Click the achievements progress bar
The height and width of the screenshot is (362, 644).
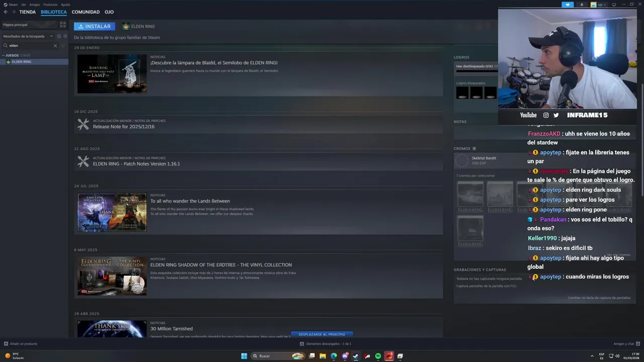(x=477, y=71)
